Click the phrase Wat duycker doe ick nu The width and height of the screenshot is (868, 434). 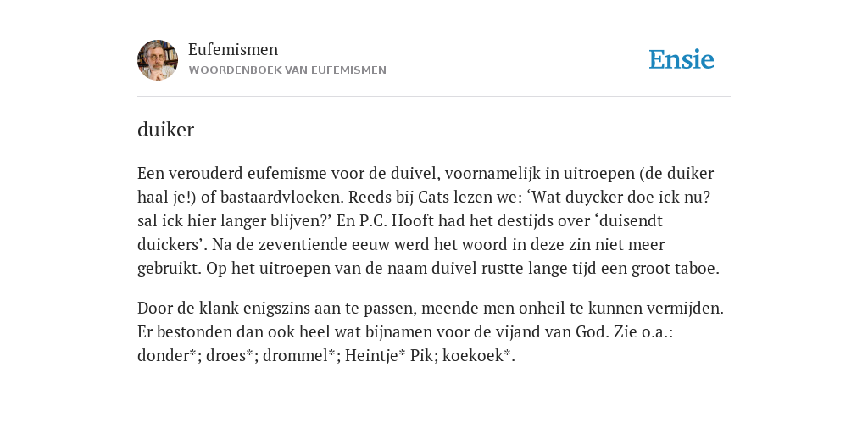[x=617, y=197]
